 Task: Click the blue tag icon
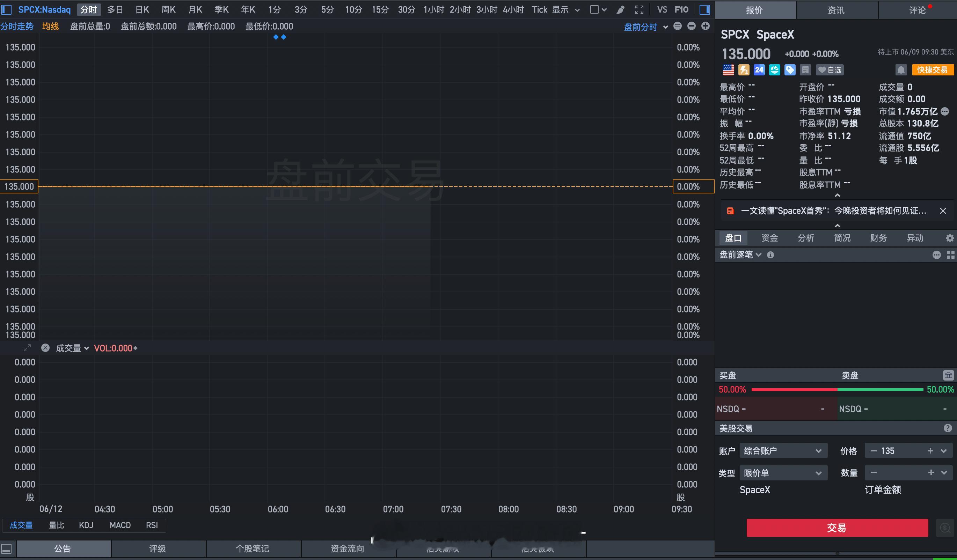pos(790,70)
